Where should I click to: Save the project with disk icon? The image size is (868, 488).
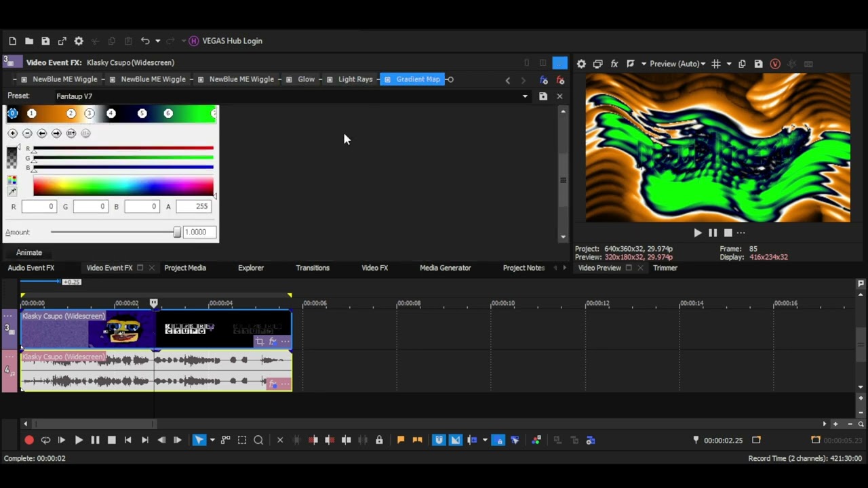[45, 41]
